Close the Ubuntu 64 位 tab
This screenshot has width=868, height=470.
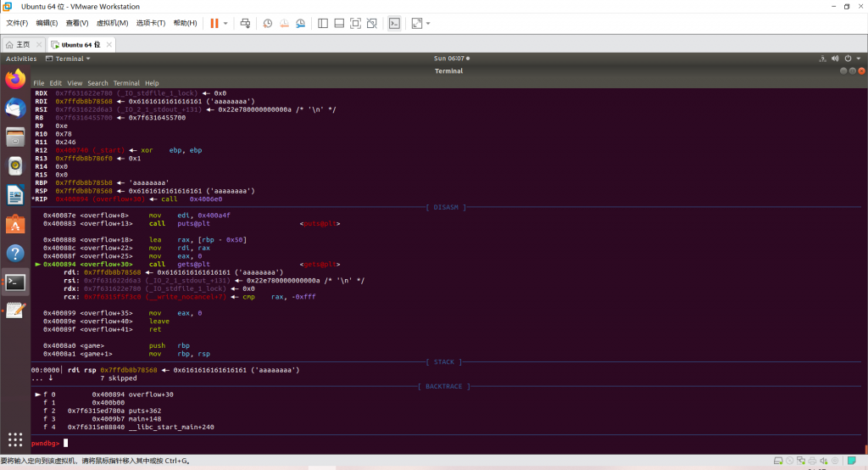click(x=109, y=44)
